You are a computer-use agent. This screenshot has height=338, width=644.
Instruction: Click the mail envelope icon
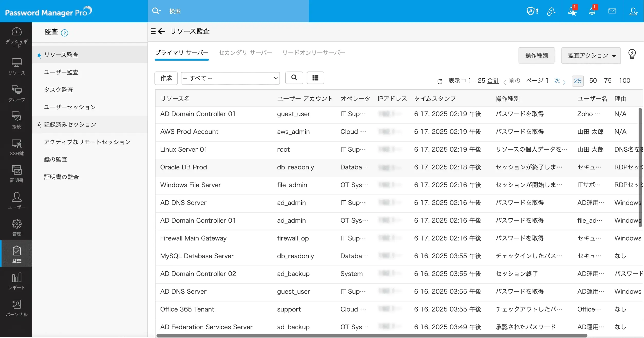(612, 11)
